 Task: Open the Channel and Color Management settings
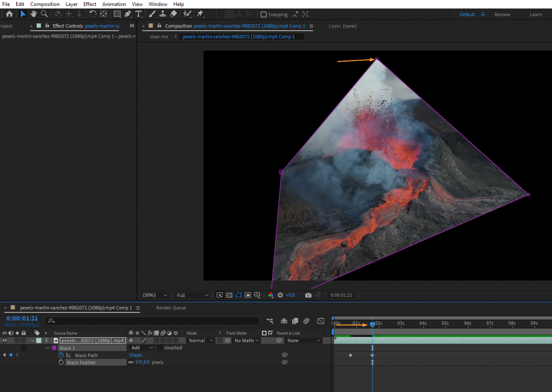(x=270, y=295)
